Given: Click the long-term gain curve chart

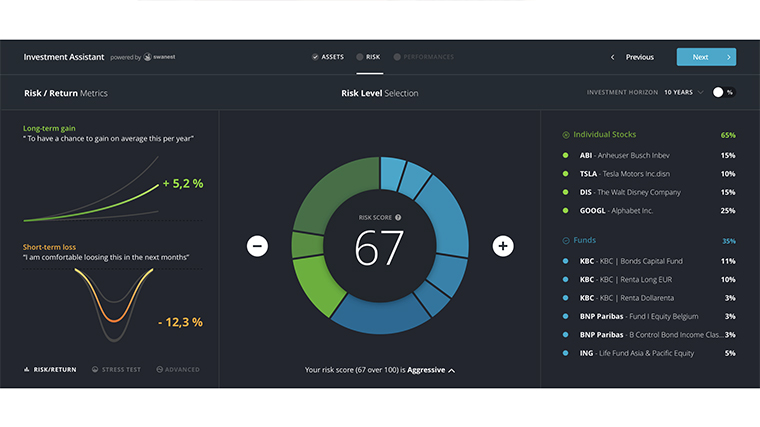Looking at the screenshot, I should click(x=91, y=189).
